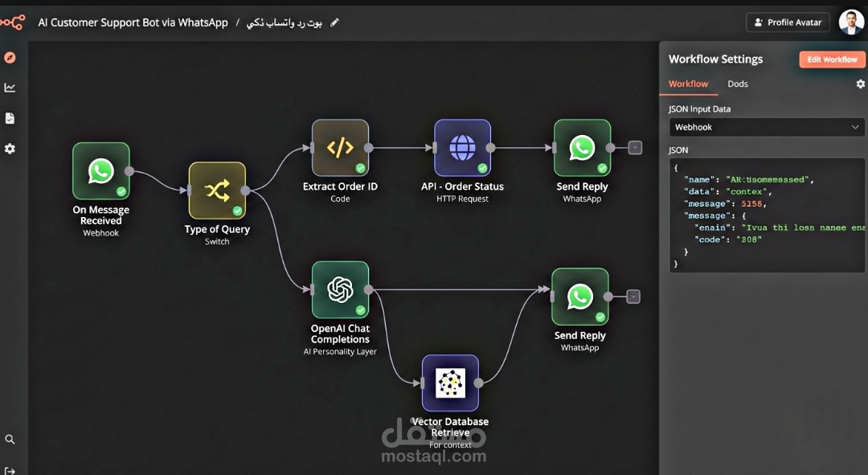This screenshot has height=475, width=868.
Task: Open the analytics chart sidebar icon
Action: click(x=10, y=88)
